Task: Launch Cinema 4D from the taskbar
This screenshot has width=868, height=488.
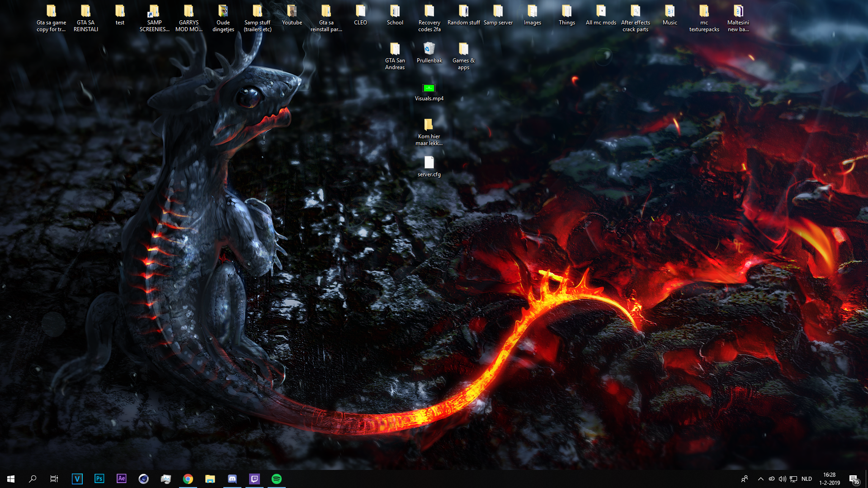Action: [144, 479]
